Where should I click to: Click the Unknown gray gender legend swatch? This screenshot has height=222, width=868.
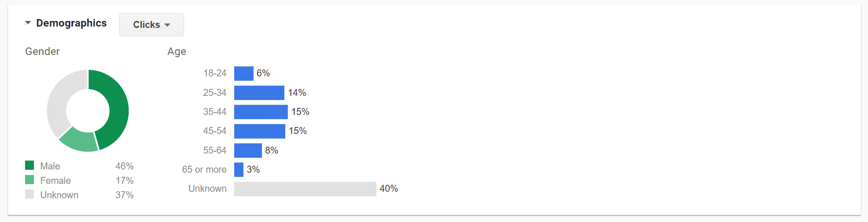(30, 194)
